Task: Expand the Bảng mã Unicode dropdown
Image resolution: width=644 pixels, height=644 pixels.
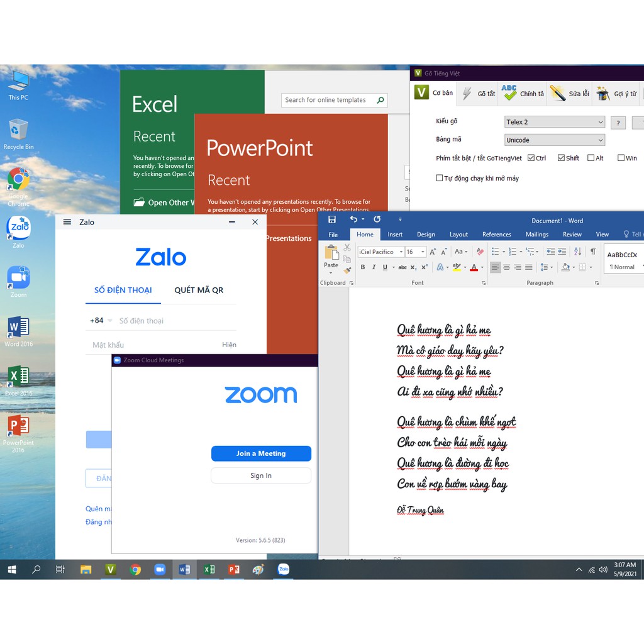Action: (x=554, y=140)
